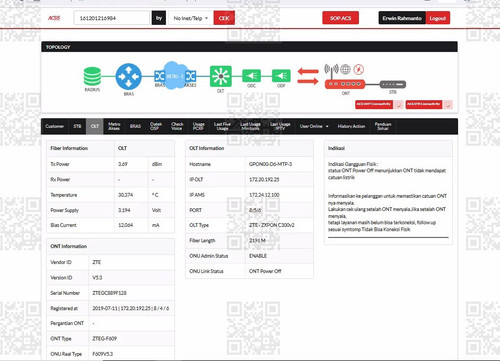The image size is (500, 361).
Task: Click the ACS ONT Connectivity button
Action: (374, 104)
